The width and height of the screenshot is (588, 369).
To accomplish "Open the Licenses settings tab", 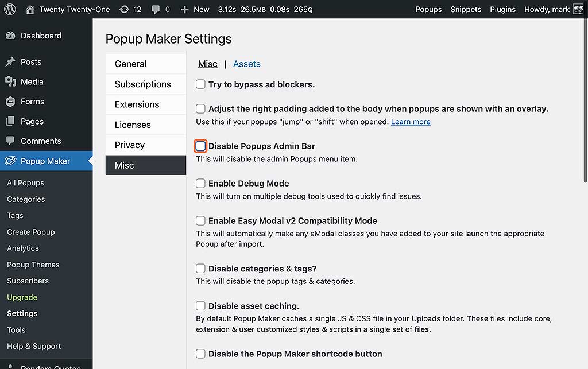I will [x=146, y=125].
